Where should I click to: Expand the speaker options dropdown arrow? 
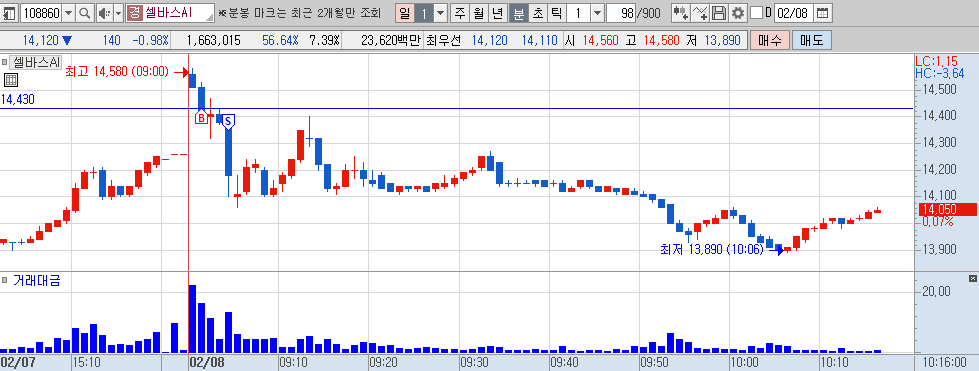coord(117,12)
